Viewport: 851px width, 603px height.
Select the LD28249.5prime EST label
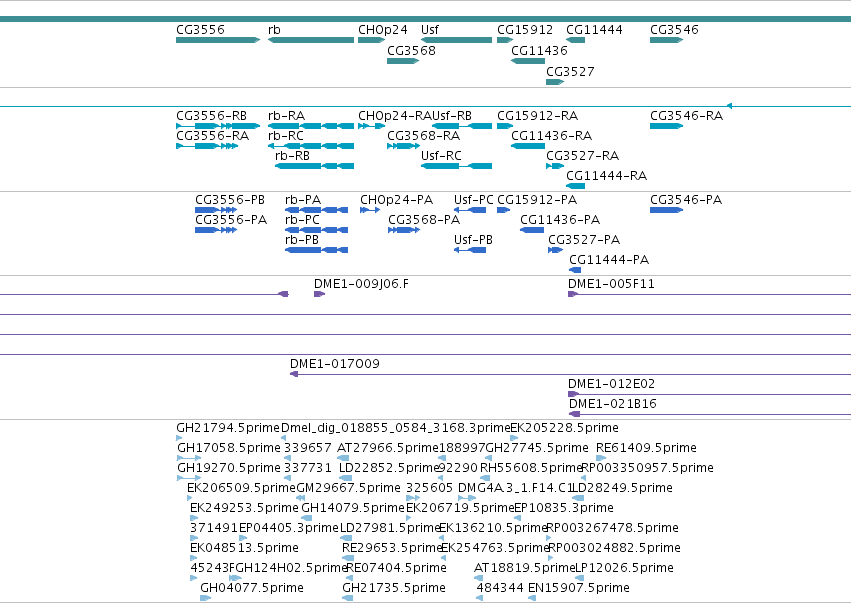coord(623,488)
